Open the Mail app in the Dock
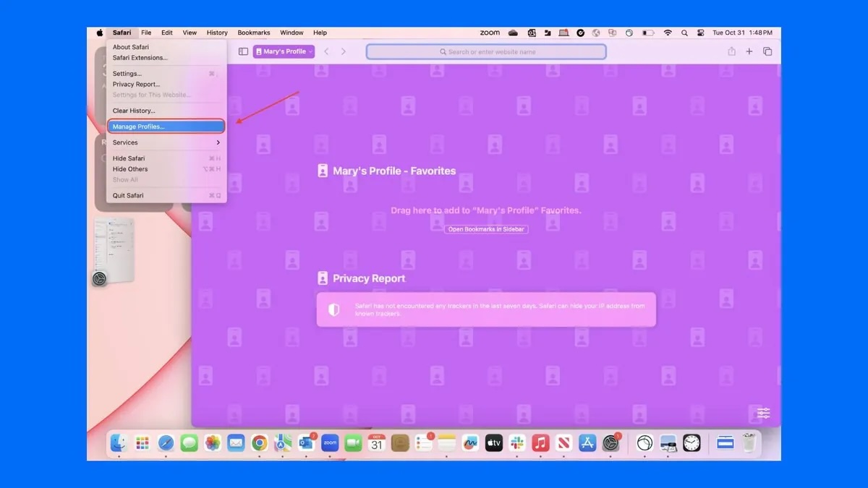Screen dimensions: 868x488 [236, 443]
